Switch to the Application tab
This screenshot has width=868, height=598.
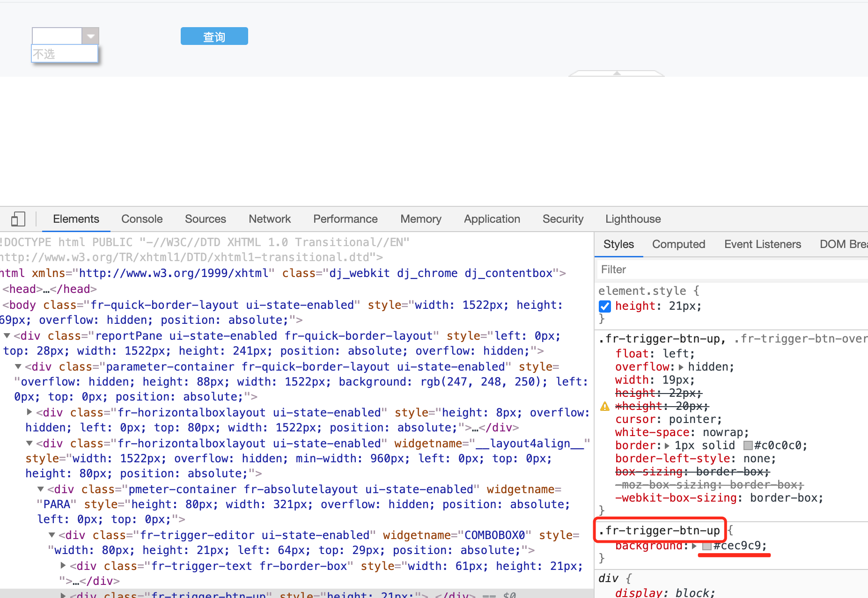(x=492, y=219)
